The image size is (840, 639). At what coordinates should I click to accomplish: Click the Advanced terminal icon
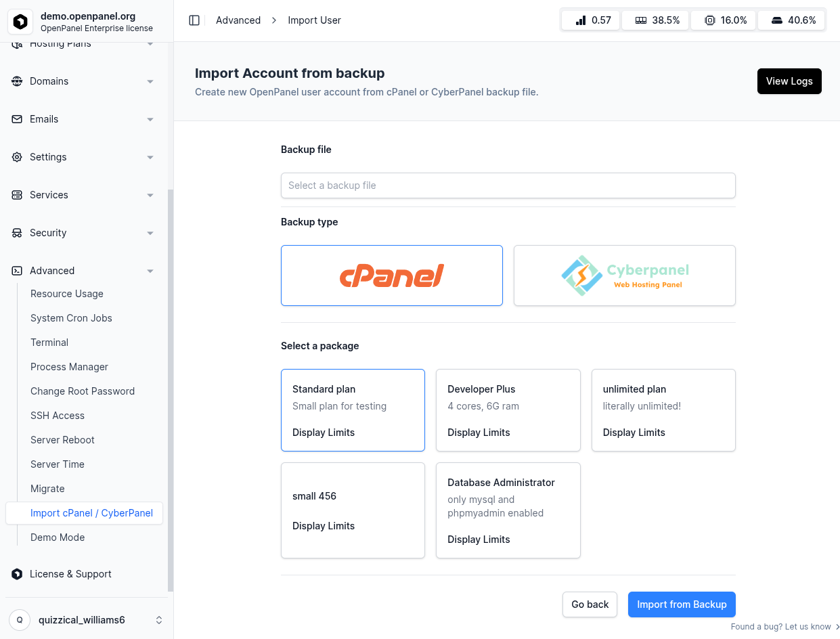(x=17, y=271)
